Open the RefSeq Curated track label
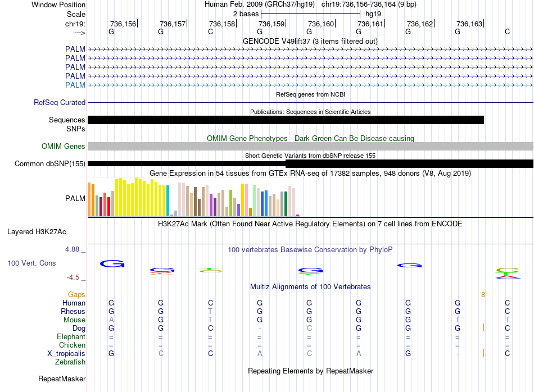 coord(60,102)
